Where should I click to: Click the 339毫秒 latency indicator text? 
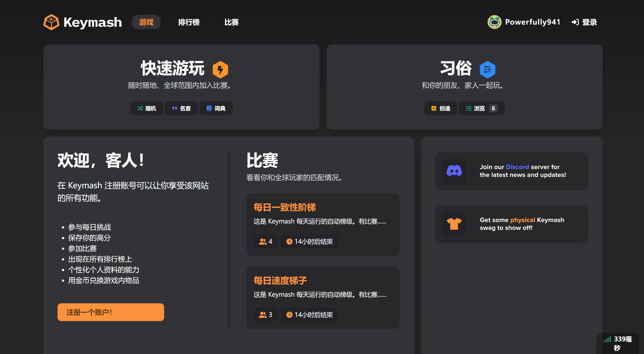pyautogui.click(x=623, y=343)
